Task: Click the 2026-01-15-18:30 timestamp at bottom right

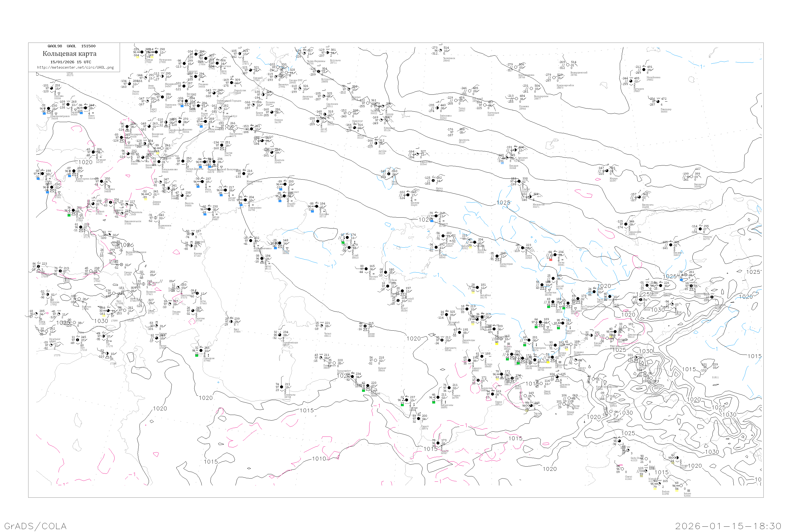Action: click(x=728, y=526)
